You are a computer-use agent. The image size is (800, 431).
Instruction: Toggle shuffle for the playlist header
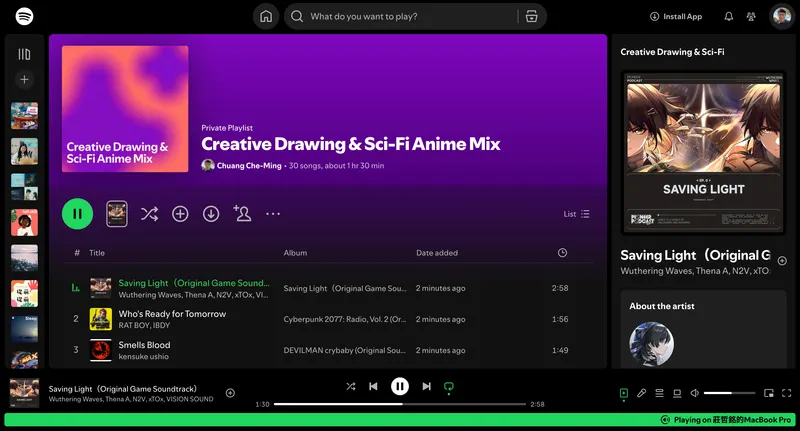(149, 214)
